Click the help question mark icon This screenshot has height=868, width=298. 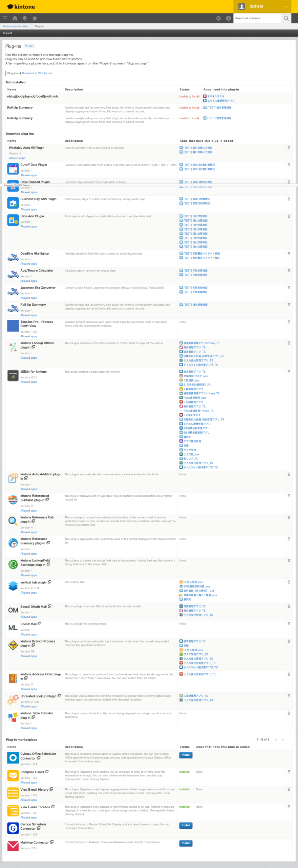(x=228, y=18)
